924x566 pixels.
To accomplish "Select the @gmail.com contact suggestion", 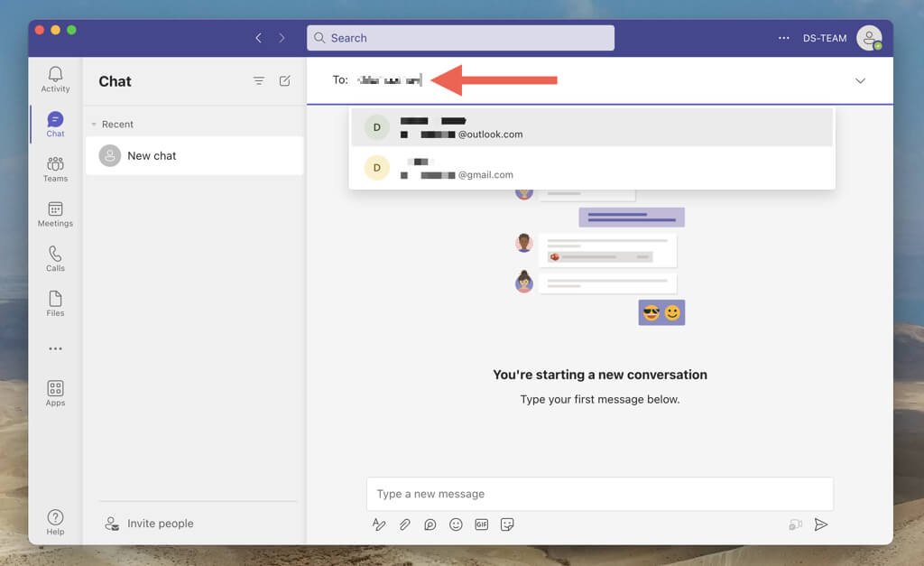I will (x=592, y=168).
